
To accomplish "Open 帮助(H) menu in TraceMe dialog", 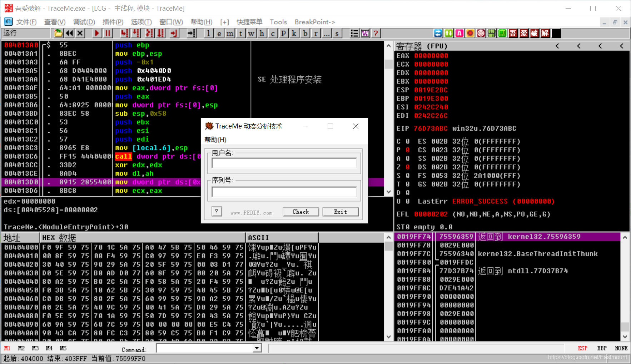I will (x=215, y=140).
